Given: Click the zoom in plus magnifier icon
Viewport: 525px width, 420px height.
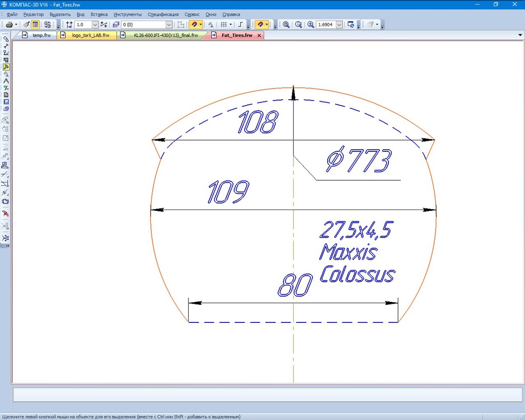Looking at the screenshot, I should pos(311,24).
